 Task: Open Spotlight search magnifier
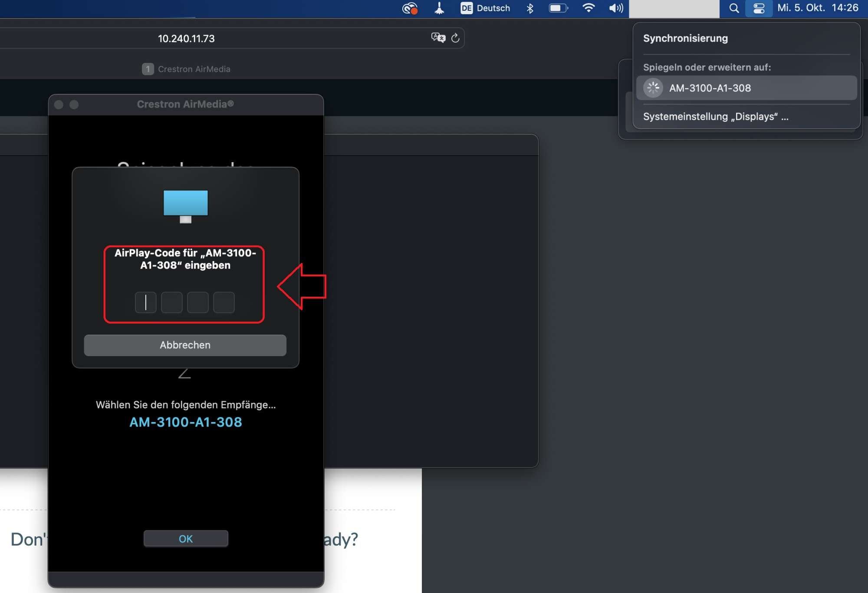(x=734, y=8)
